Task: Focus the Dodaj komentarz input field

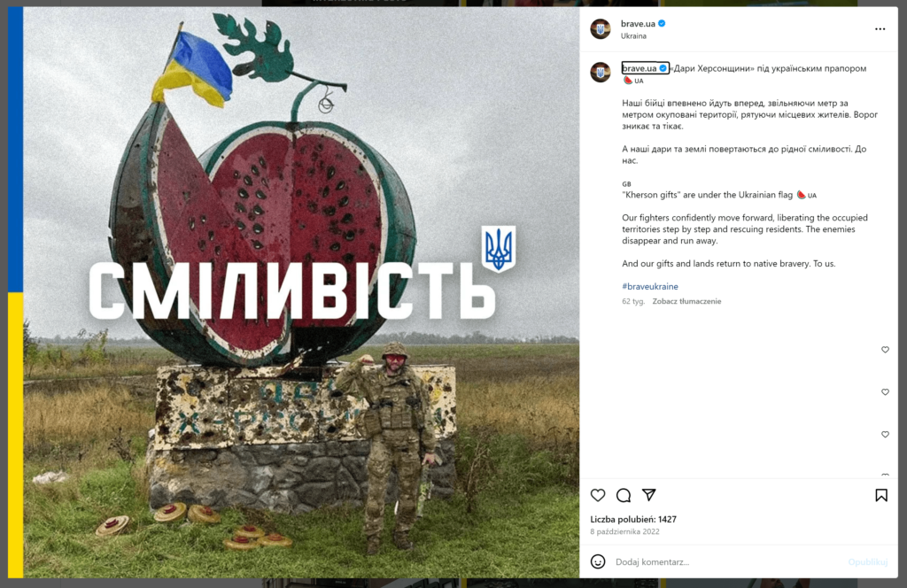Action: [x=726, y=561]
